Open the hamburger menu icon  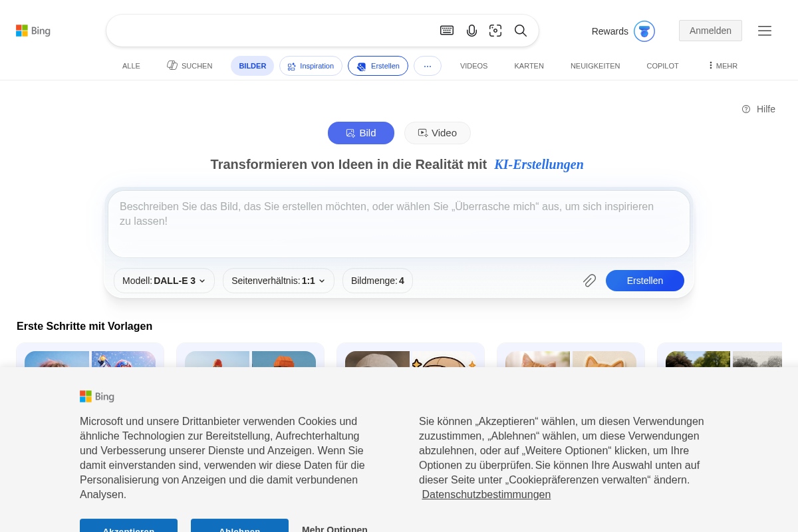765,31
